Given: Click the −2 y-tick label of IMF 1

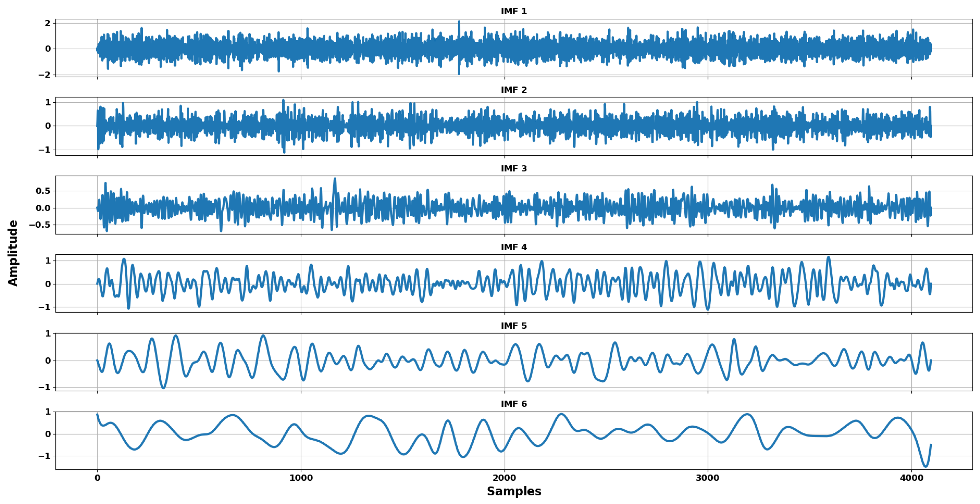Looking at the screenshot, I should click(44, 75).
